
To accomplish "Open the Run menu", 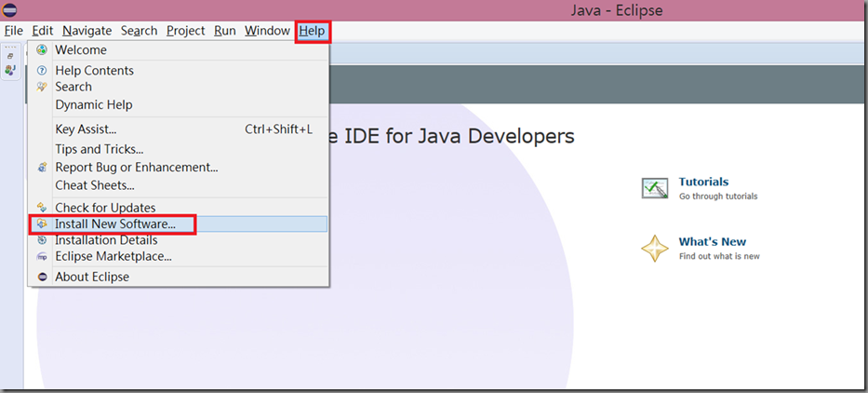I will (x=225, y=31).
